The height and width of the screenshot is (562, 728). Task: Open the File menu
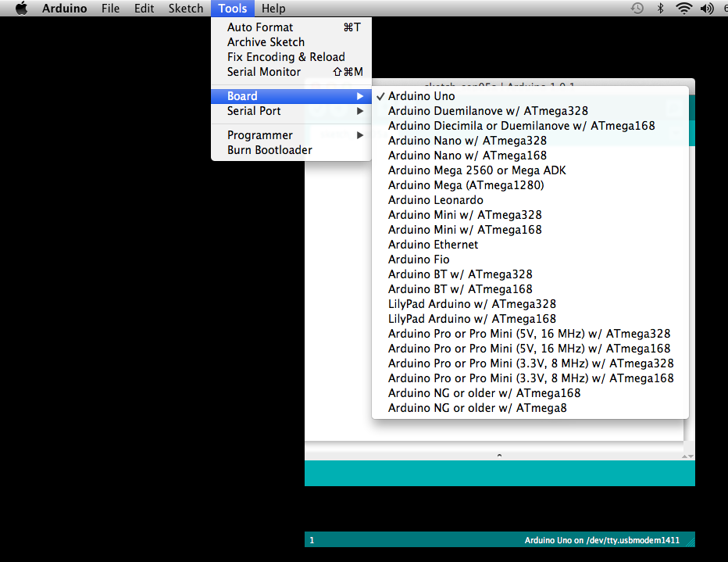pyautogui.click(x=110, y=8)
